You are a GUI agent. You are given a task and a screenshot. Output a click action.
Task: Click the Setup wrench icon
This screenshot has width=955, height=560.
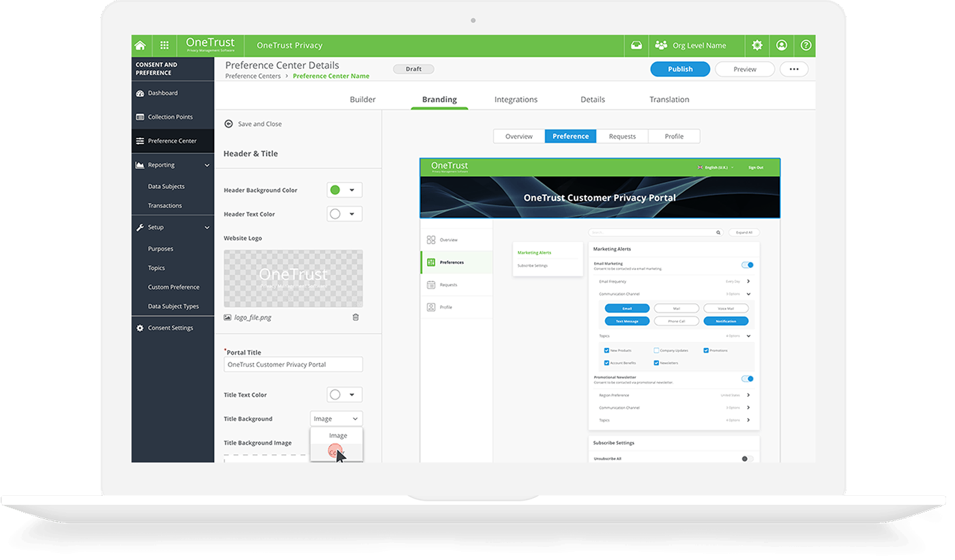click(140, 227)
